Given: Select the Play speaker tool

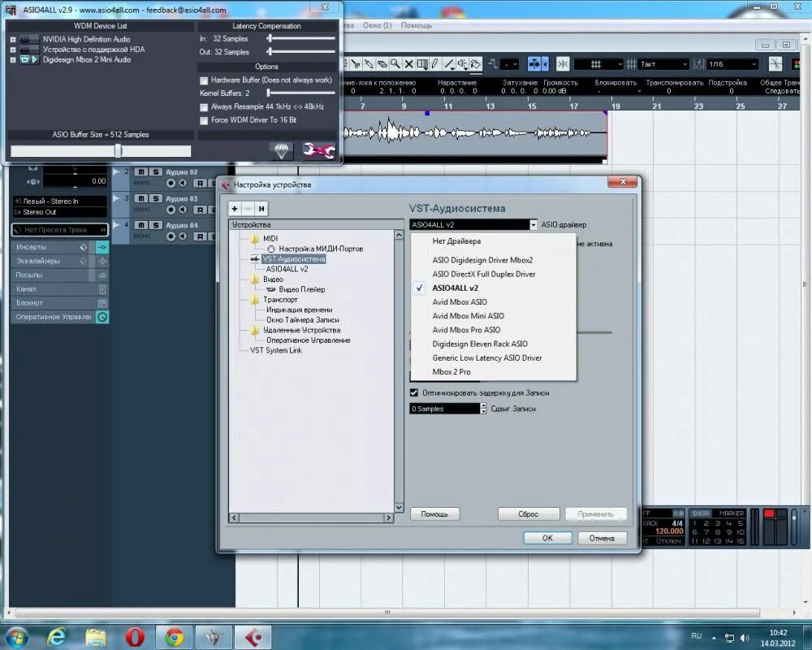Looking at the screenshot, I should pos(463,63).
